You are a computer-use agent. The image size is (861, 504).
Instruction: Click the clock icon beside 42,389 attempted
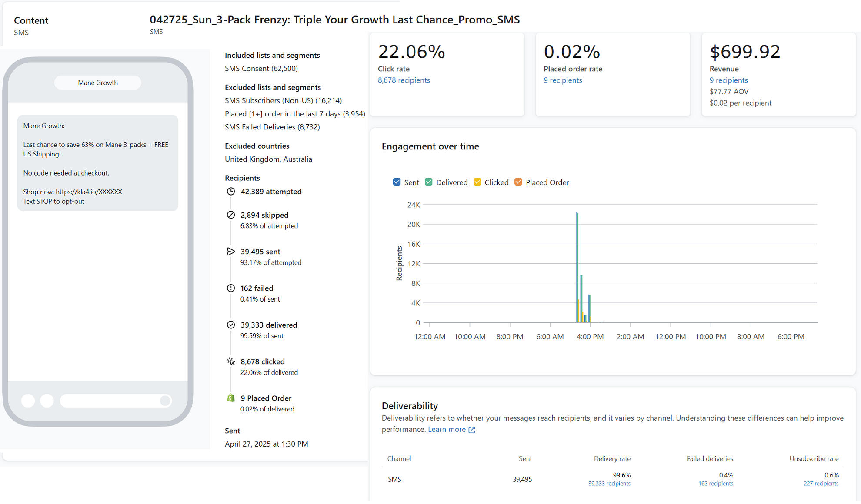point(231,192)
